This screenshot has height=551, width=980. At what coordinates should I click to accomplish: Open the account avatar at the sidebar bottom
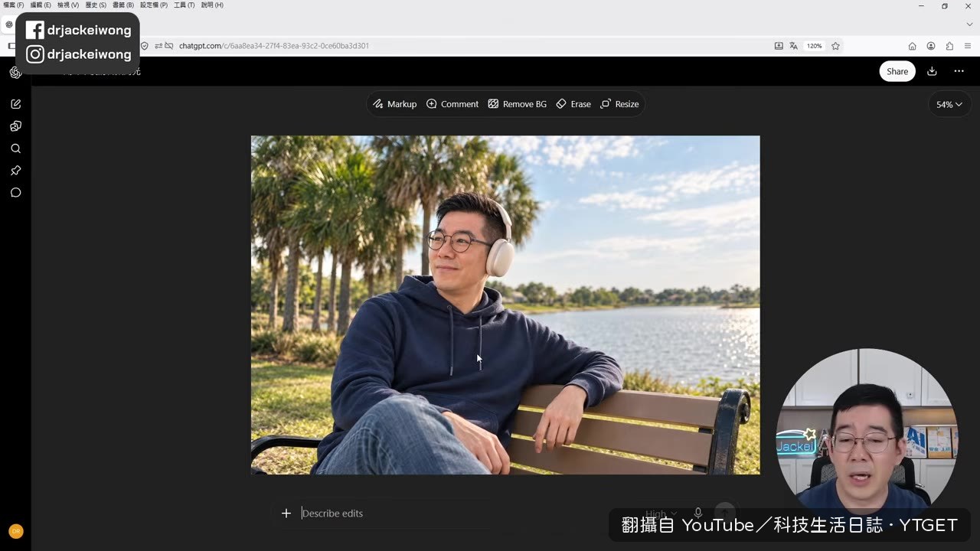click(15, 531)
